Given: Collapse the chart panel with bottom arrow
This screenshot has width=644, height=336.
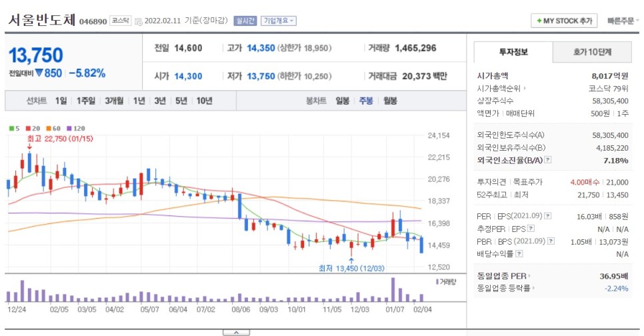Looking at the screenshot, I should coord(236,332).
